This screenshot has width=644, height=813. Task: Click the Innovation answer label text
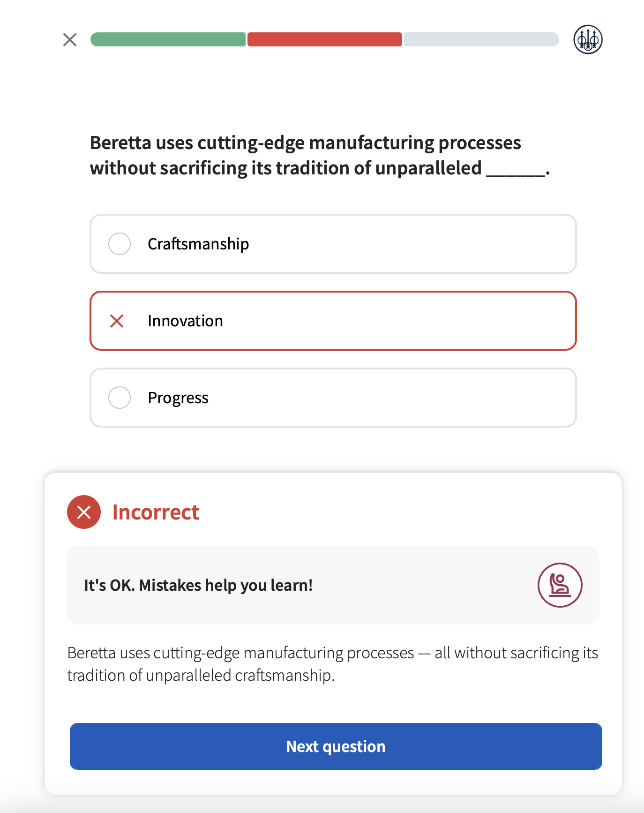pos(185,321)
